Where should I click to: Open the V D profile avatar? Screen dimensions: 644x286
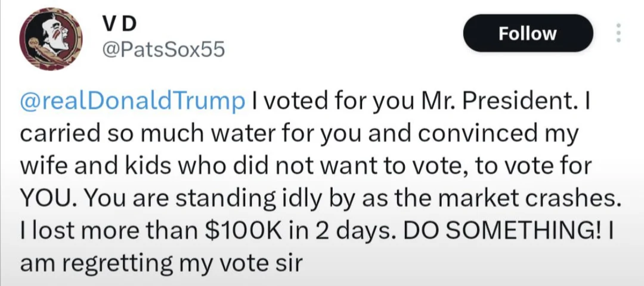click(x=51, y=39)
